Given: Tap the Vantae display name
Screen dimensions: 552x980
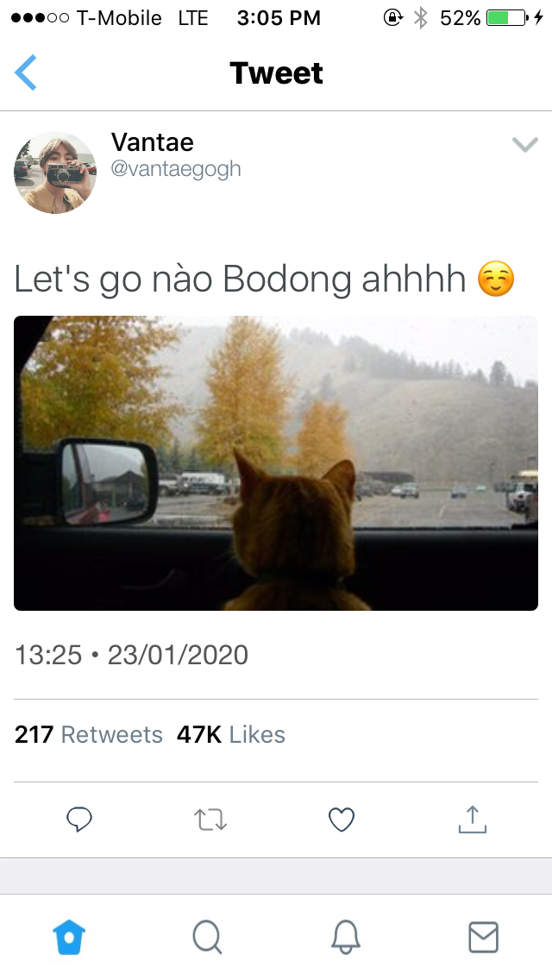Looking at the screenshot, I should point(153,141).
